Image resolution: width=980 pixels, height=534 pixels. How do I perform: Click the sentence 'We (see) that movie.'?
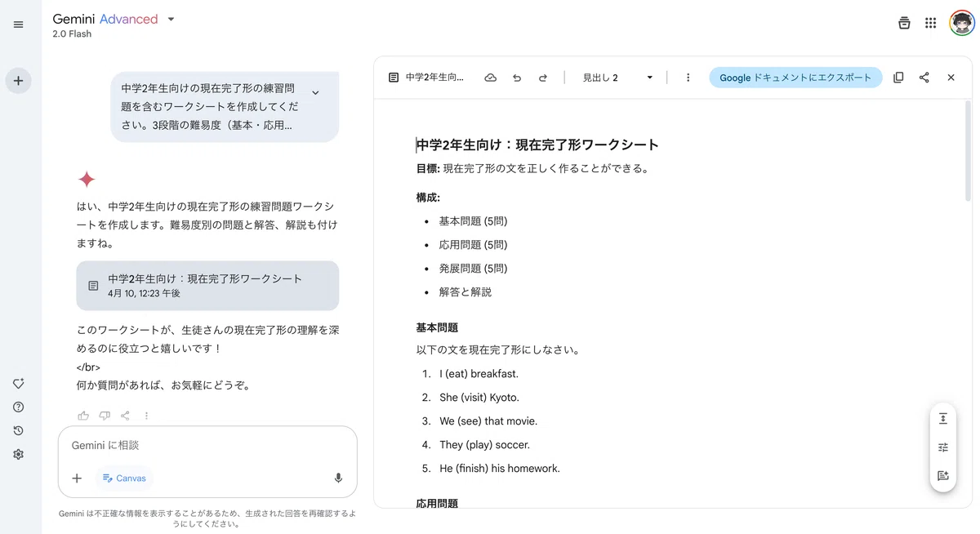tap(488, 421)
